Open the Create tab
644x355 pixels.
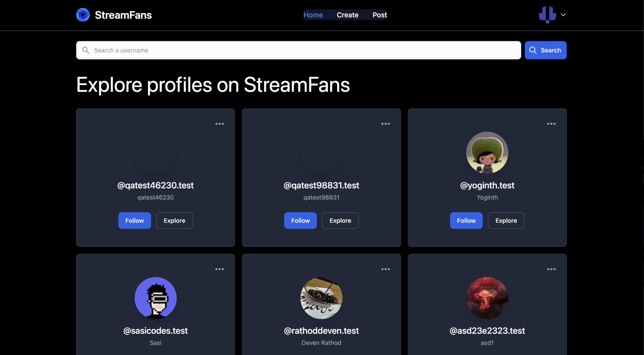click(x=347, y=15)
